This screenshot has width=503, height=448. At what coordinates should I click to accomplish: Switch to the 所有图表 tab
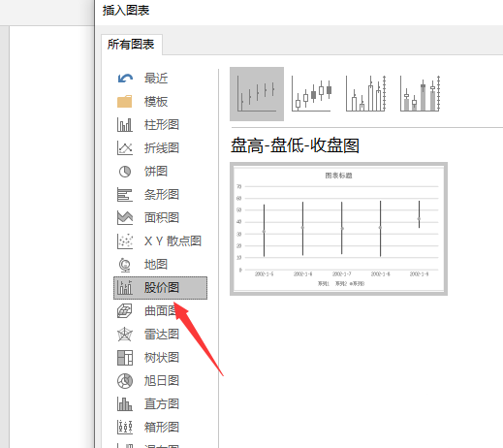(131, 45)
